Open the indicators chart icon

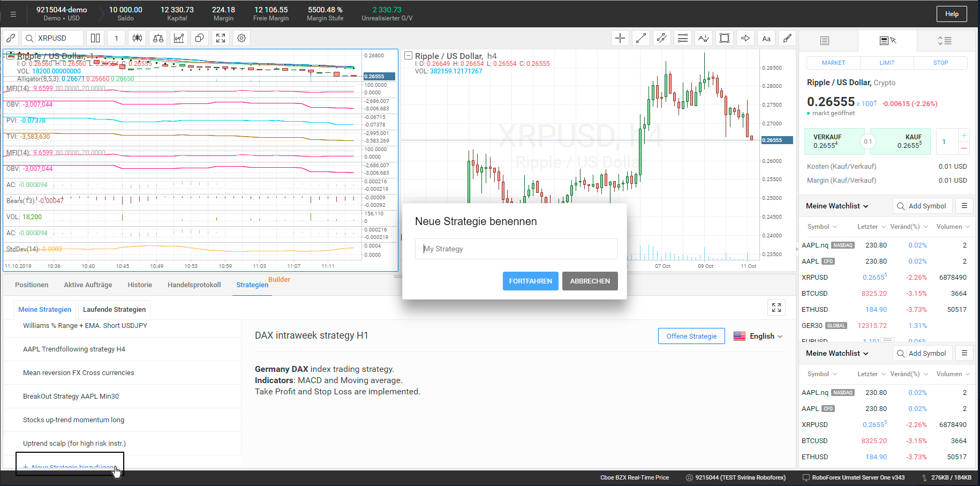click(x=179, y=38)
